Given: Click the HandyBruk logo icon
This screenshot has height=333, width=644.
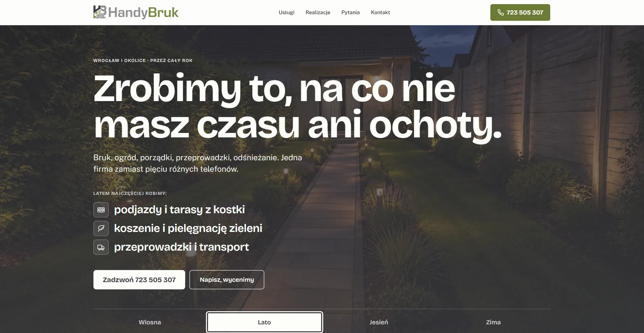Looking at the screenshot, I should (x=99, y=12).
